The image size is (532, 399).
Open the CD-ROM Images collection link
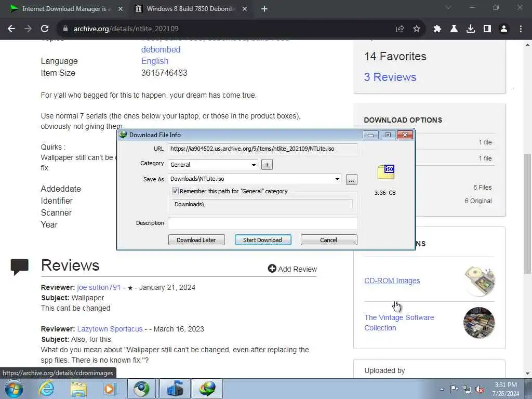click(x=392, y=281)
